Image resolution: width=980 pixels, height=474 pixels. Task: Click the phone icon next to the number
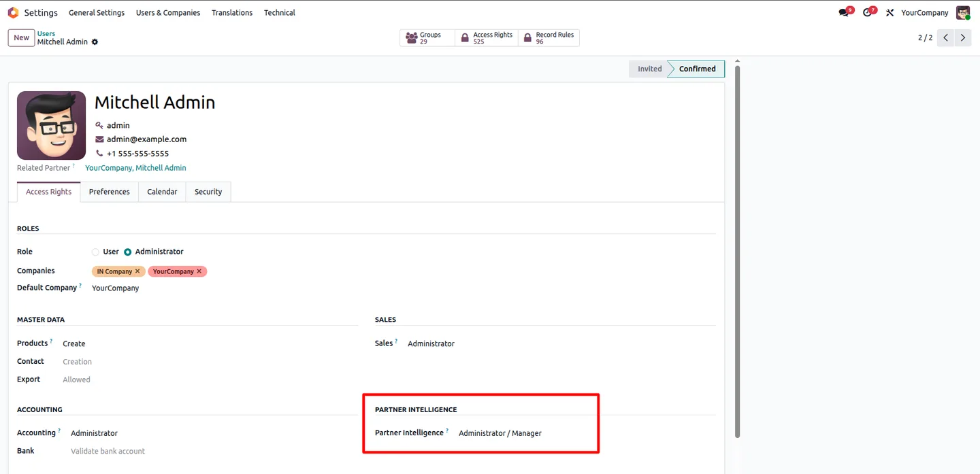99,154
